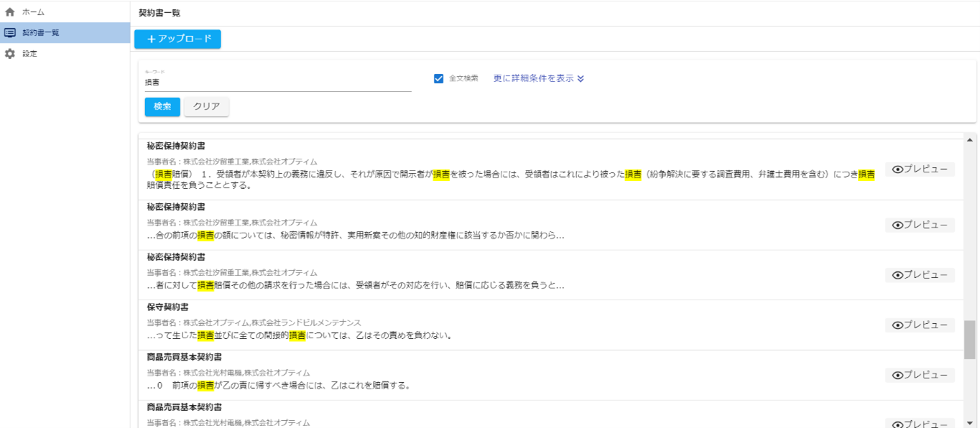Image resolution: width=980 pixels, height=428 pixels.
Task: Focus the keyword field containing 損害
Action: (278, 83)
